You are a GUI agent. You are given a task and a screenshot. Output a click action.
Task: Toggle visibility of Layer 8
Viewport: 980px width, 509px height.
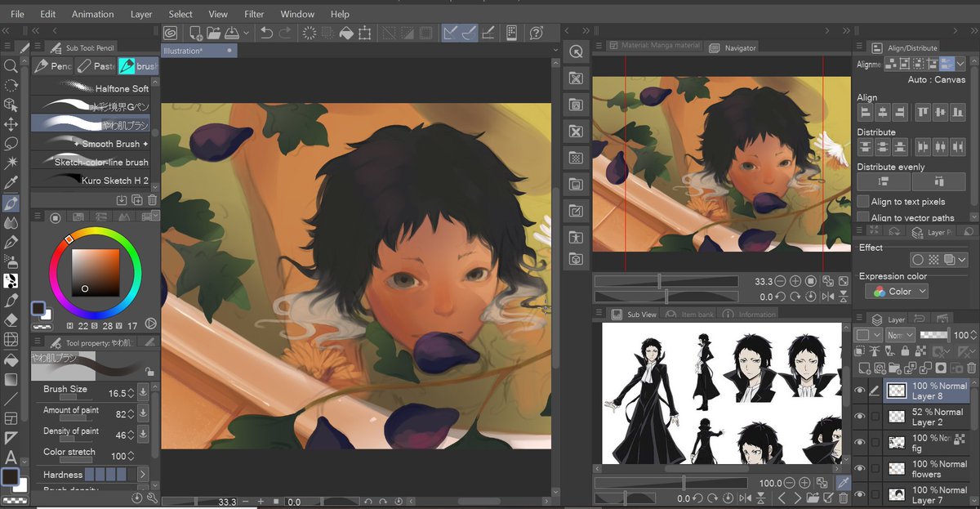tap(859, 391)
